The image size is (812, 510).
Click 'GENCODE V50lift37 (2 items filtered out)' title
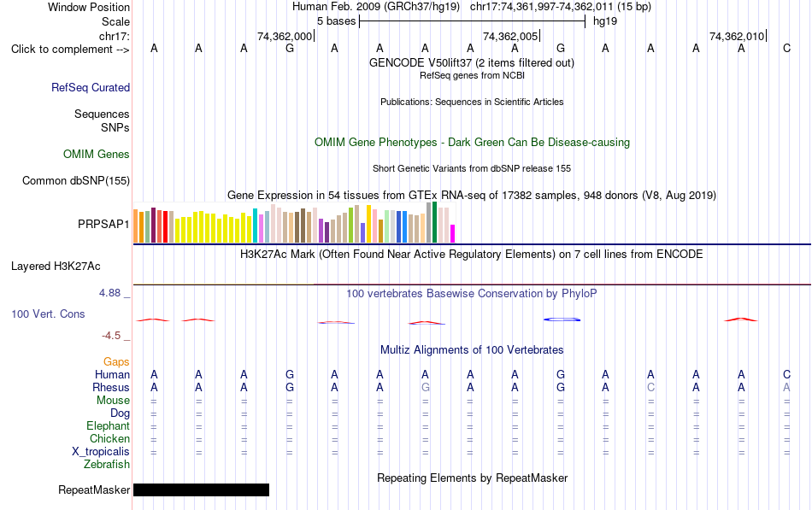pos(472,62)
